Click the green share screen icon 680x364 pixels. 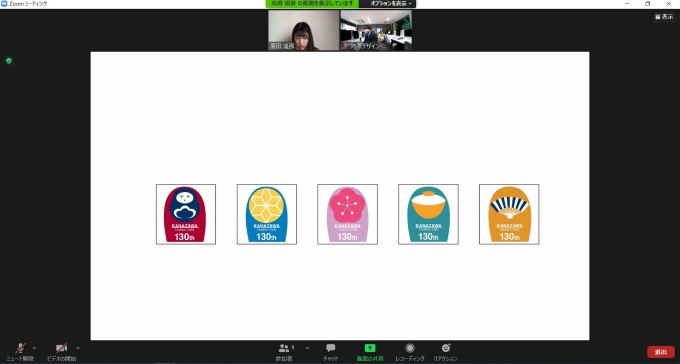tap(369, 348)
